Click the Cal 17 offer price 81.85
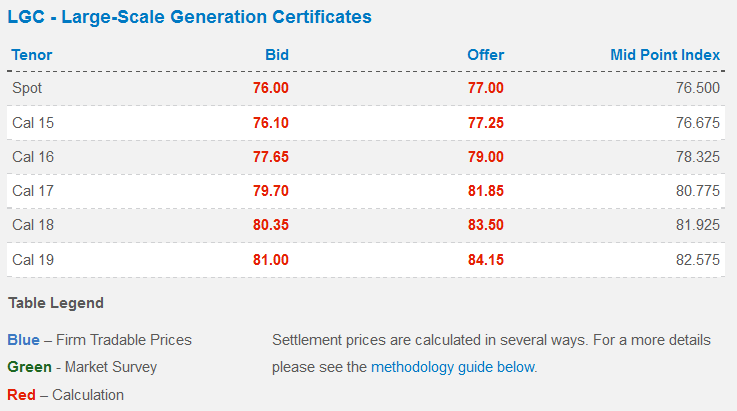Viewport: 737px width, 411px height. (485, 191)
